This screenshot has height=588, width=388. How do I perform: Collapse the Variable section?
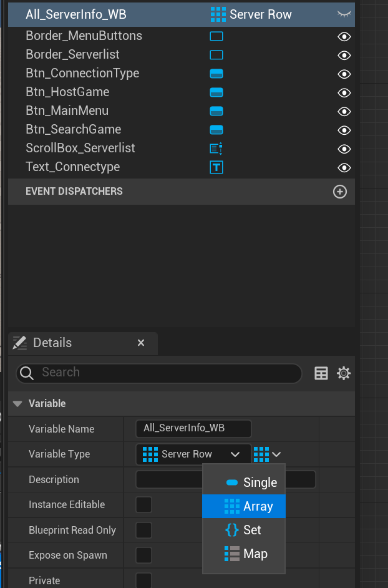click(17, 404)
